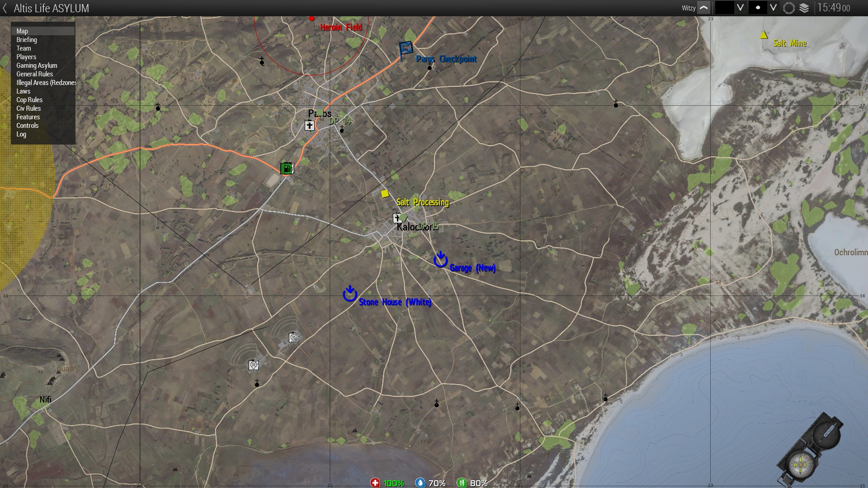The image size is (868, 488).
Task: Click the 'Garage (New)' label text
Action: [x=472, y=268]
